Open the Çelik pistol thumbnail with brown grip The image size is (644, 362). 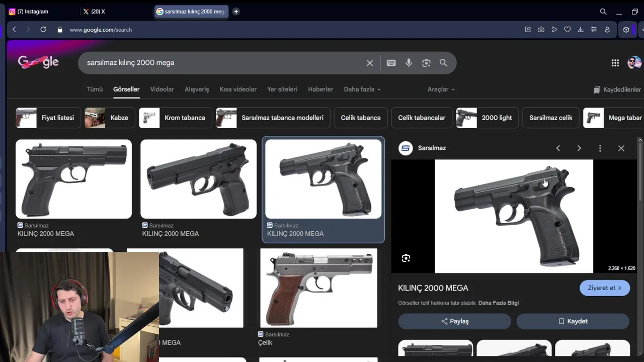click(x=318, y=288)
